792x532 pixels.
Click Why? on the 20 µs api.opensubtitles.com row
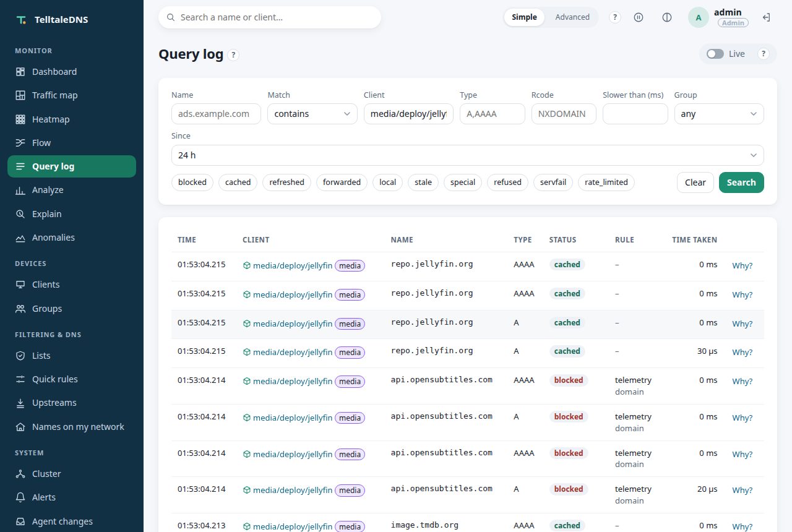pyautogui.click(x=742, y=490)
